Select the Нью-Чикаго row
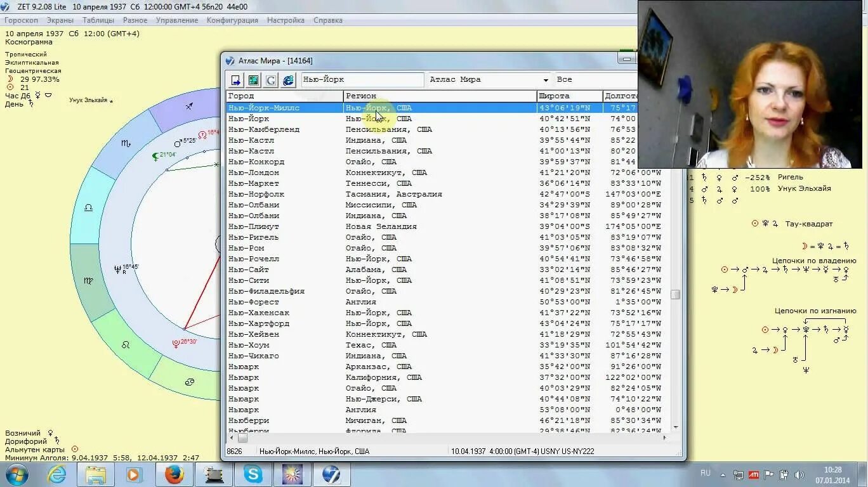The image size is (868, 487). (448, 356)
